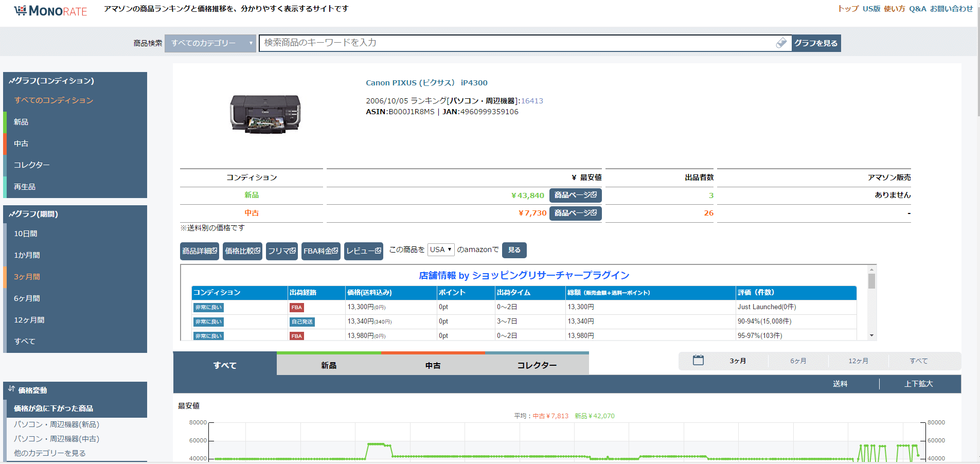Screen dimensions: 980x464
Task: Click ranking number 16413
Action: coord(532,101)
